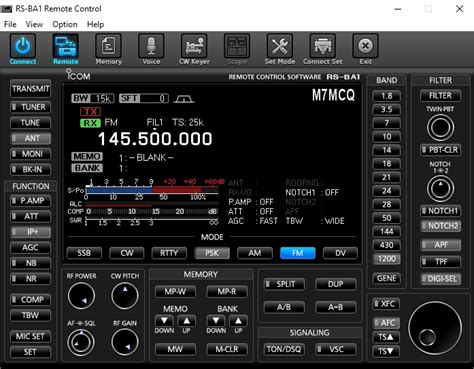Open the View menu
Viewport: 474px width, 369px height.
click(x=34, y=24)
